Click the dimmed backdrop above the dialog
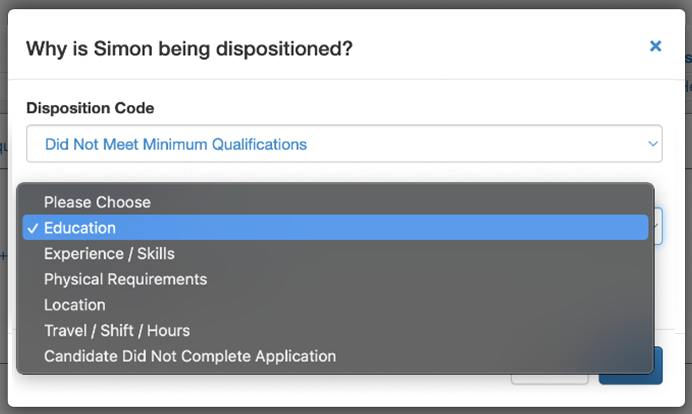The width and height of the screenshot is (692, 414). [346, 4]
